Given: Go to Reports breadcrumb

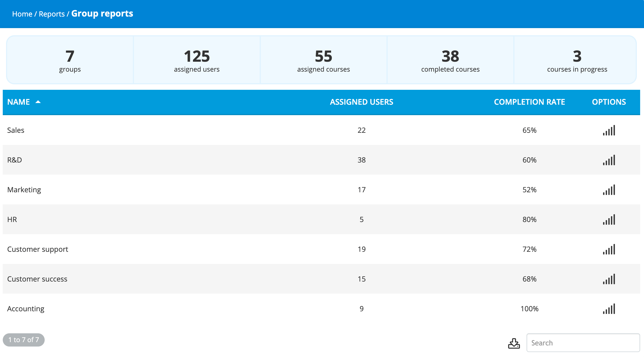Looking at the screenshot, I should [52, 14].
